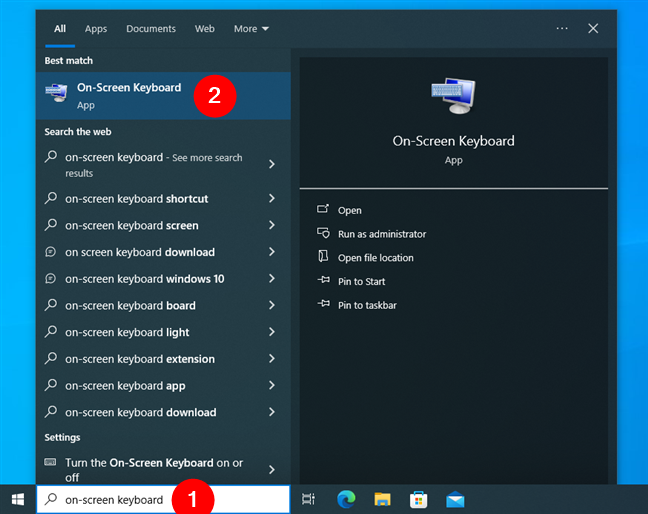Click the chat icon beside 'keyboard windows 10'
The image size is (648, 514).
point(50,278)
